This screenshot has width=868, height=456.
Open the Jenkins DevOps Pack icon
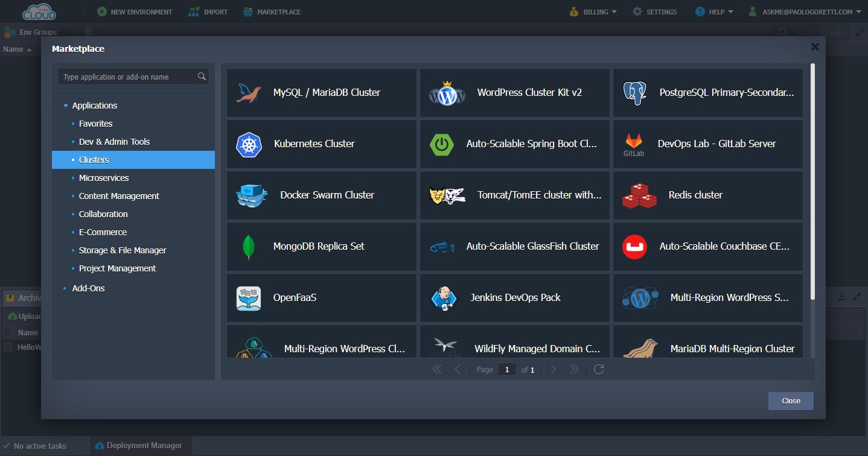444,297
